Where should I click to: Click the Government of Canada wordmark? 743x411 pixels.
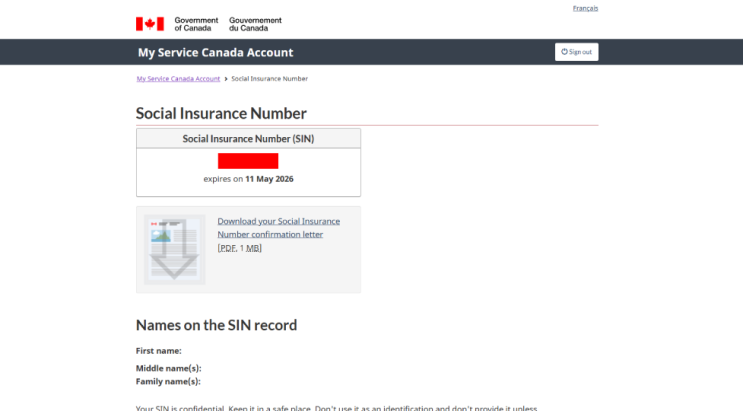196,24
